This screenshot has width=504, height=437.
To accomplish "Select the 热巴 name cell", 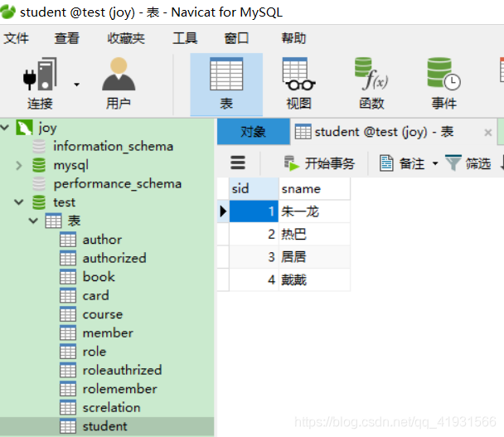I will (x=314, y=235).
